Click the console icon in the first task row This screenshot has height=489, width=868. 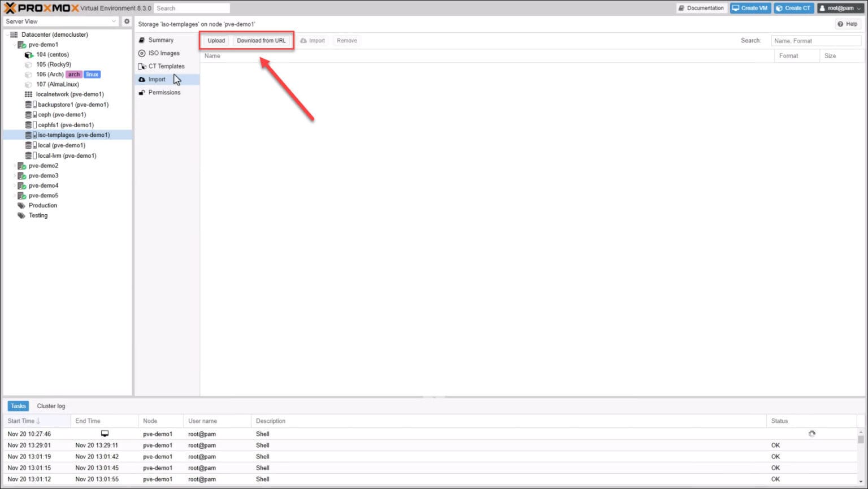click(105, 433)
